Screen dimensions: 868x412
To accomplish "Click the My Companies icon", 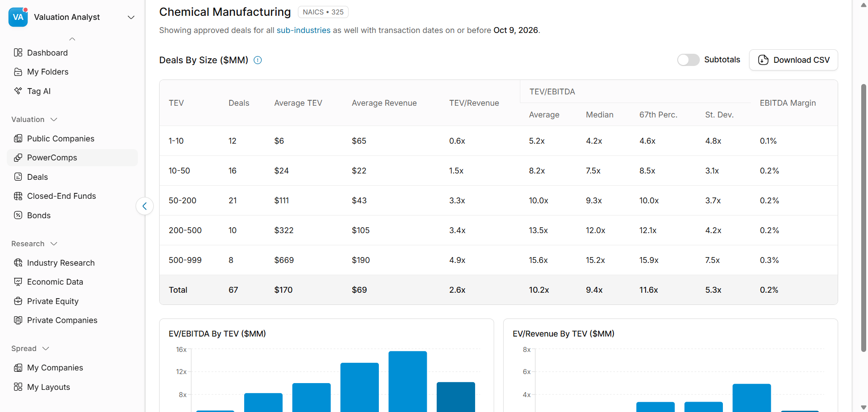I will coord(18,368).
